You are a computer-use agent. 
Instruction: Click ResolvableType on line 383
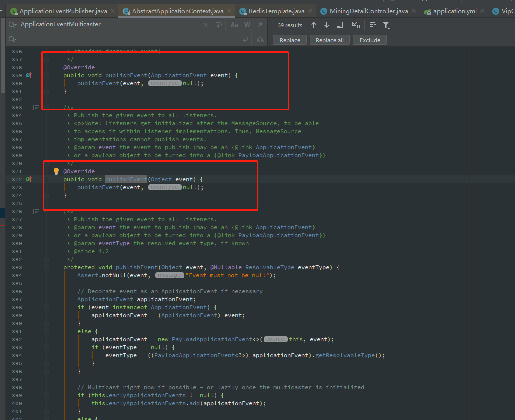[x=270, y=267]
